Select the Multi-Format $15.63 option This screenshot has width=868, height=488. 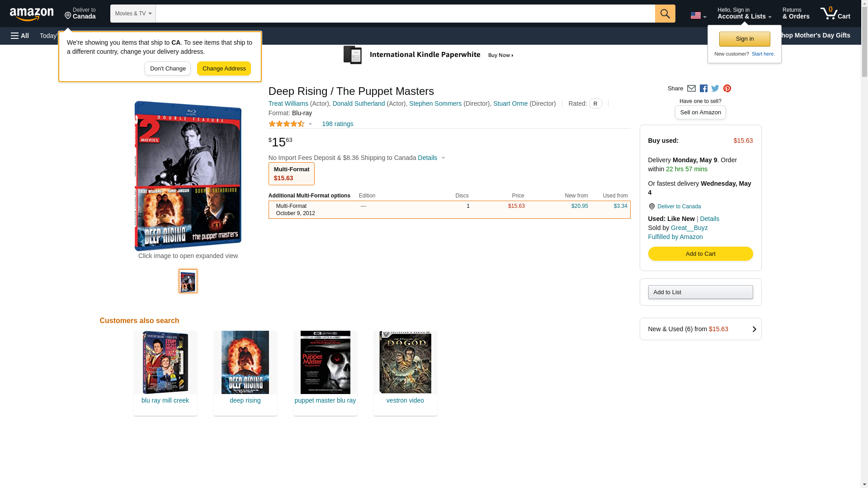coord(291,174)
